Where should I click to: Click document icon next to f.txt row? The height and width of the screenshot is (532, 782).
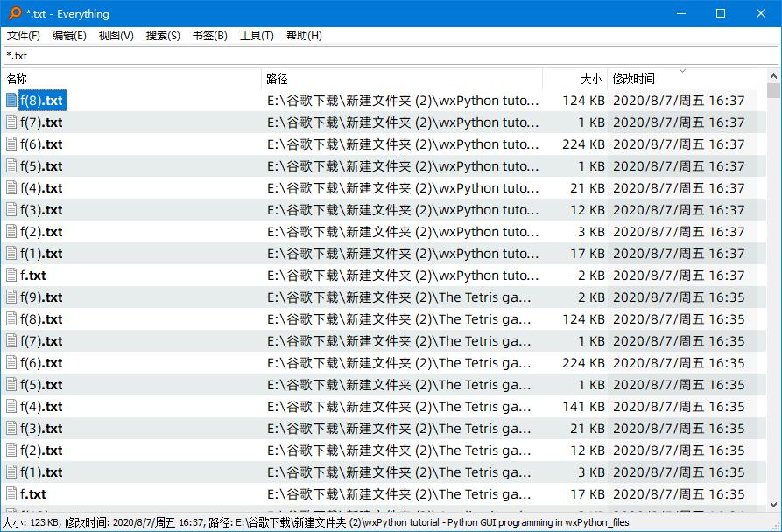[11, 275]
